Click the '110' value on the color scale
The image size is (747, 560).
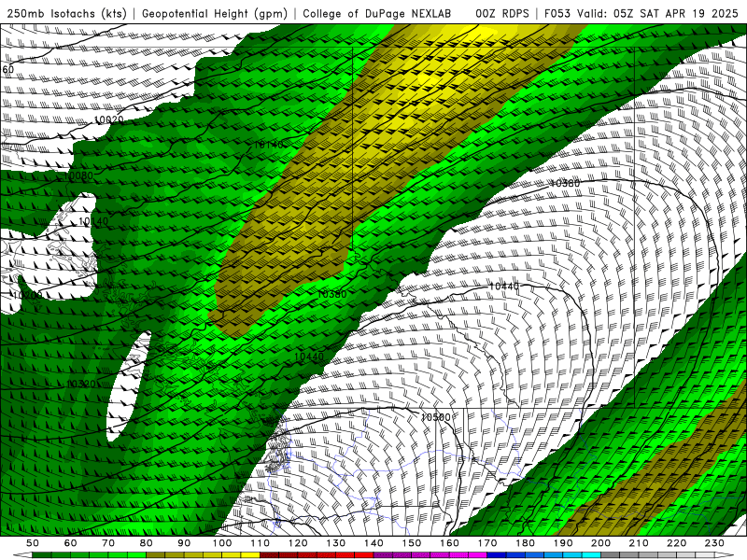click(x=260, y=543)
